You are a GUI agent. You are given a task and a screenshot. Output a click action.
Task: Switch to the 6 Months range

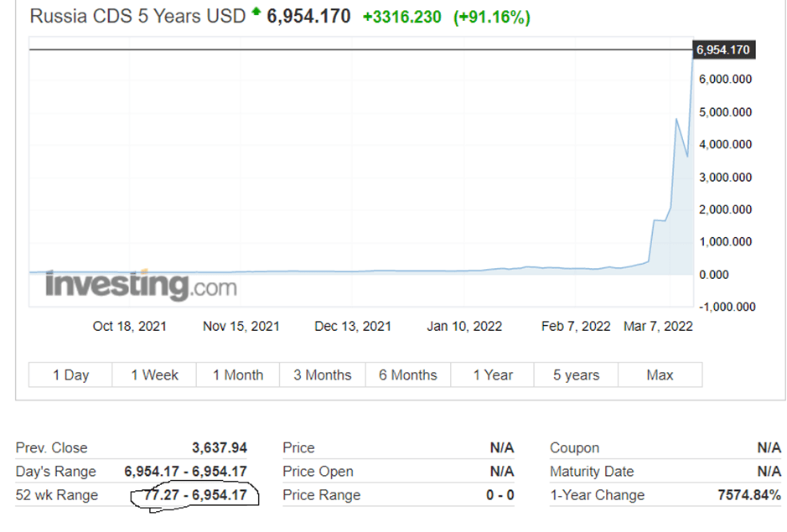[408, 374]
